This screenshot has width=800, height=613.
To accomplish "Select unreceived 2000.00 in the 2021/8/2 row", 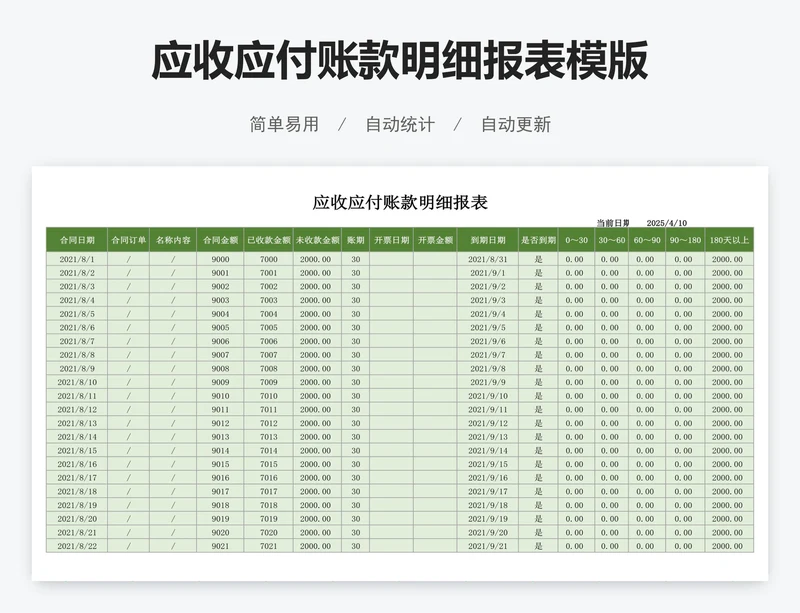I will pos(317,273).
